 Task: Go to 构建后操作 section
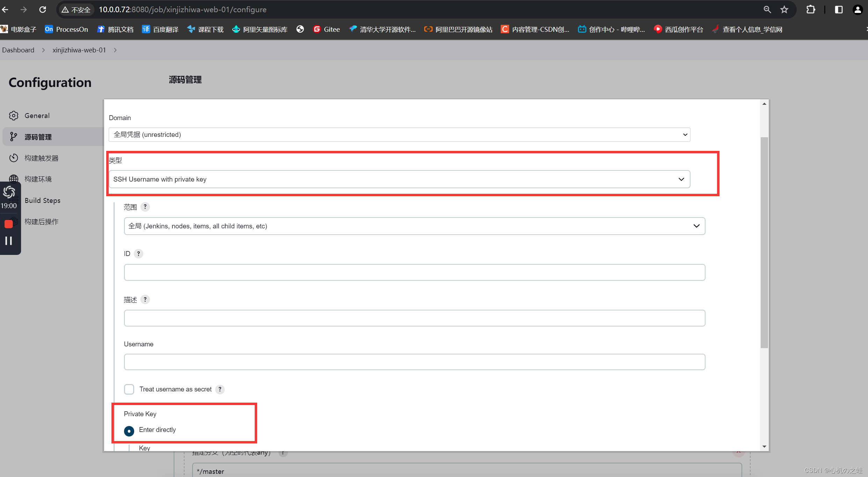click(x=41, y=222)
